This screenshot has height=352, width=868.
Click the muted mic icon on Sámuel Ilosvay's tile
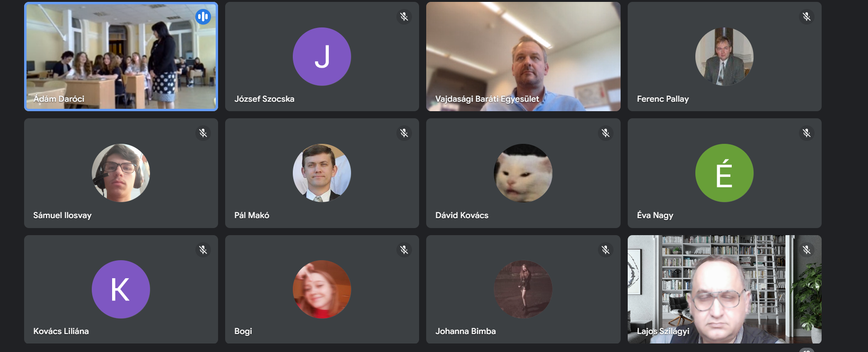click(x=203, y=133)
